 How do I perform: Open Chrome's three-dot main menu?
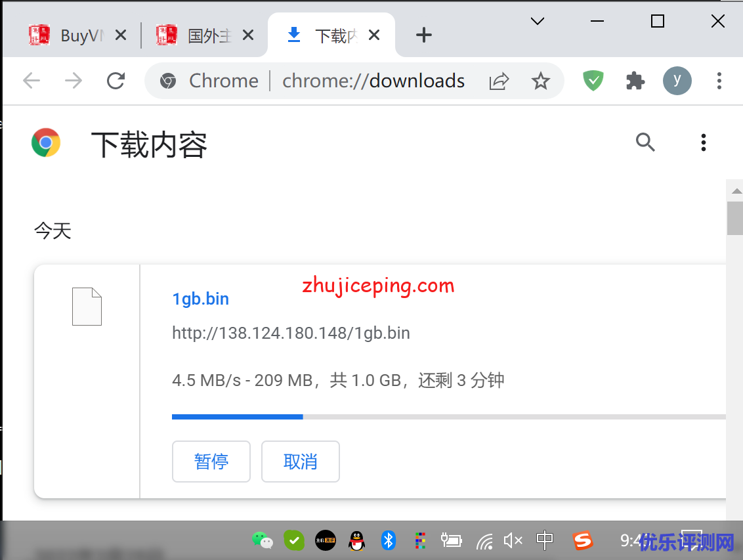(x=719, y=81)
